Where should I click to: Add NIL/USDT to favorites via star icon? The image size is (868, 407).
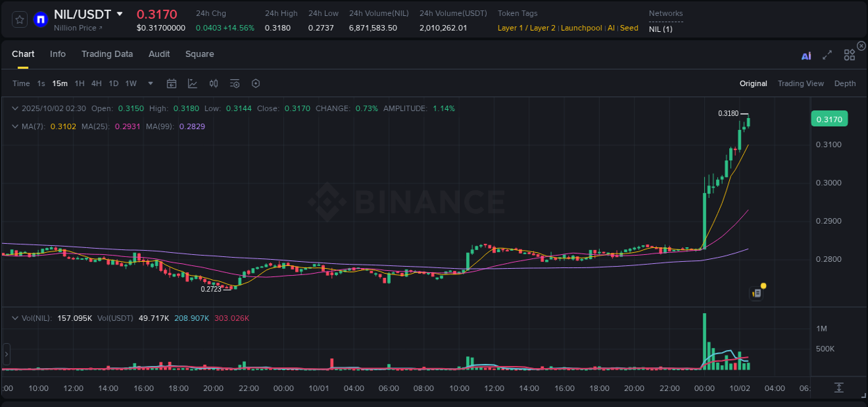coord(19,19)
